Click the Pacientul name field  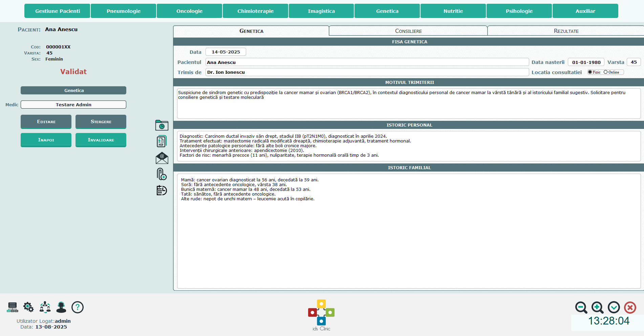pyautogui.click(x=367, y=62)
